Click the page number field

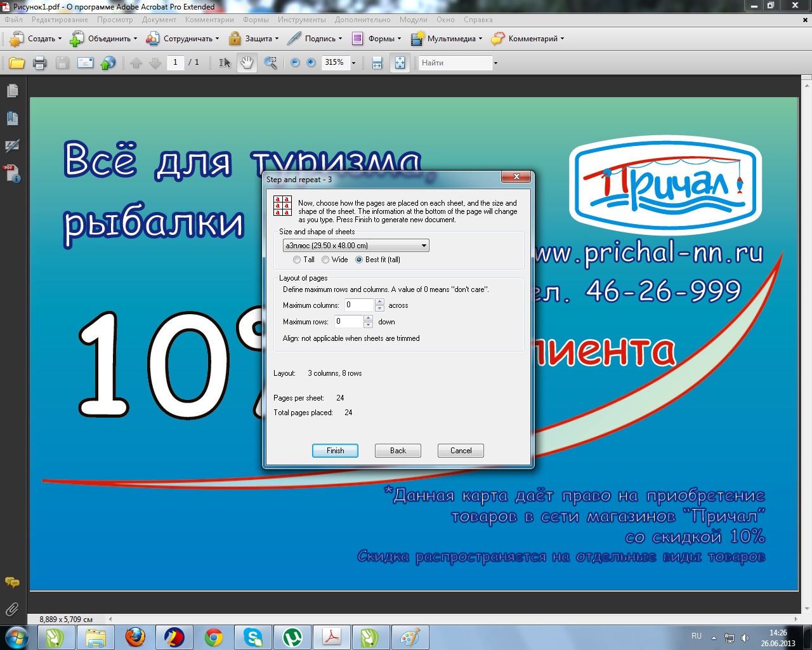(x=175, y=62)
